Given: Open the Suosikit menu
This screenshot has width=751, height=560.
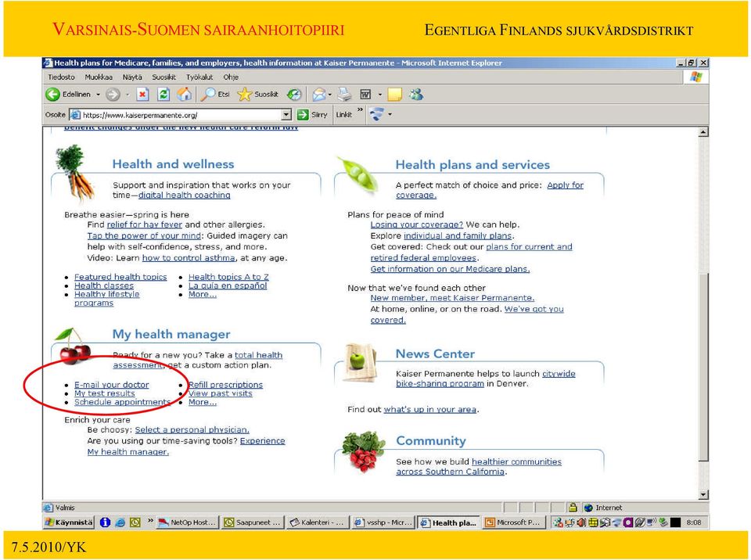Looking at the screenshot, I should (163, 77).
